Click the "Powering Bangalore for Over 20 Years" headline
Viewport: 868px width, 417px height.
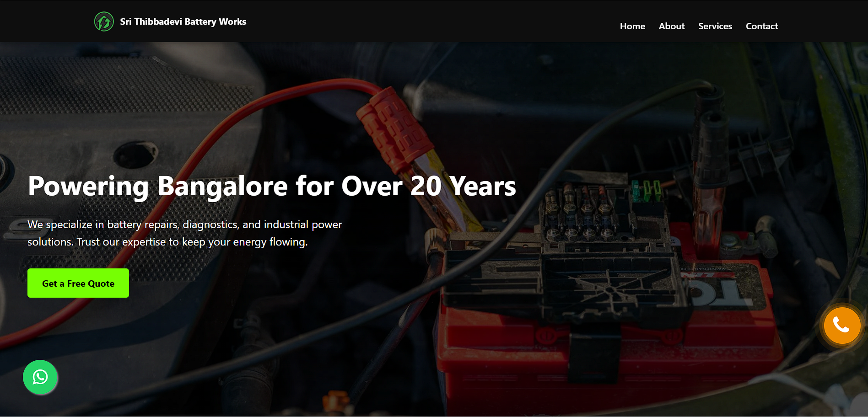[272, 186]
